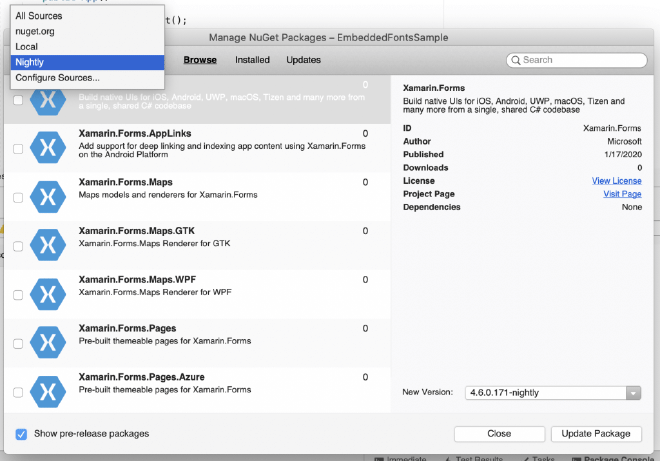The image size is (660, 461).
Task: Check the Xamarin.Forms.Maps.WPF package checkbox
Action: point(18,295)
